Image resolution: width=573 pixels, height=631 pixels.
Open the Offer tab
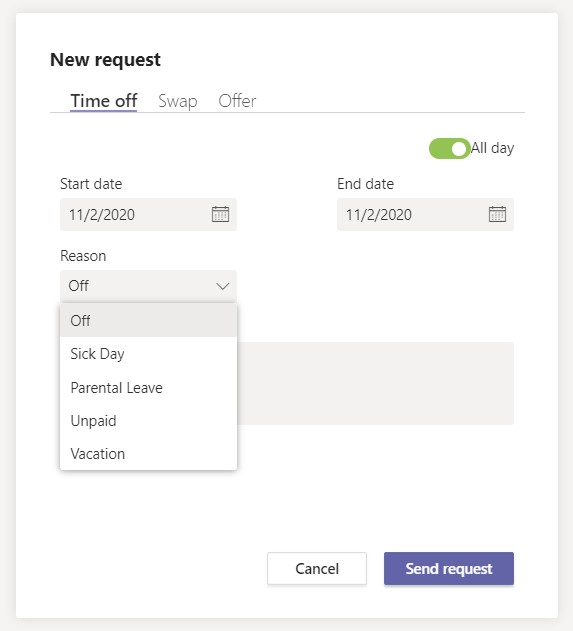coord(237,101)
